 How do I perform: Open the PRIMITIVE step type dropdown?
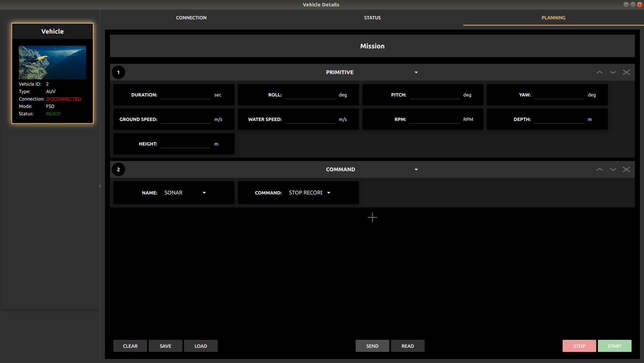tap(372, 72)
